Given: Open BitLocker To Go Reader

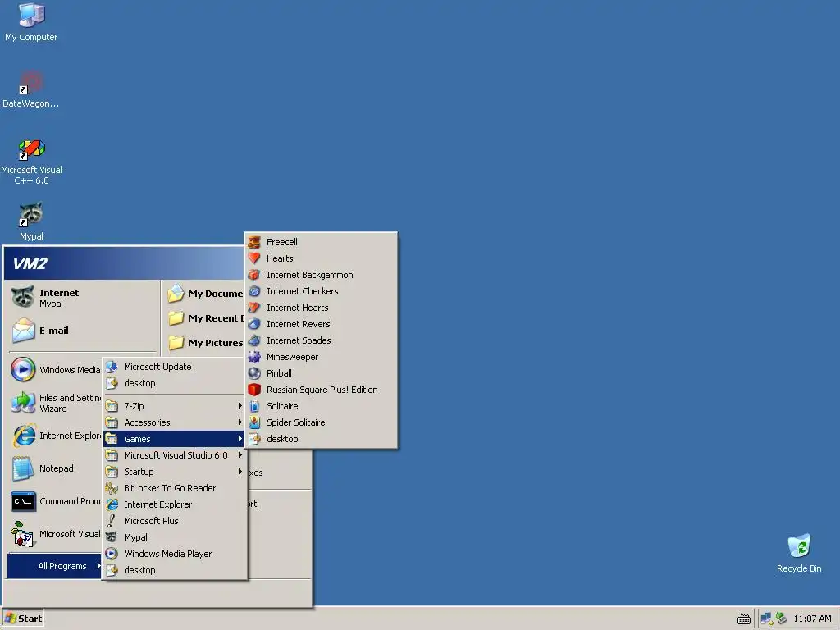Looking at the screenshot, I should pos(175,488).
